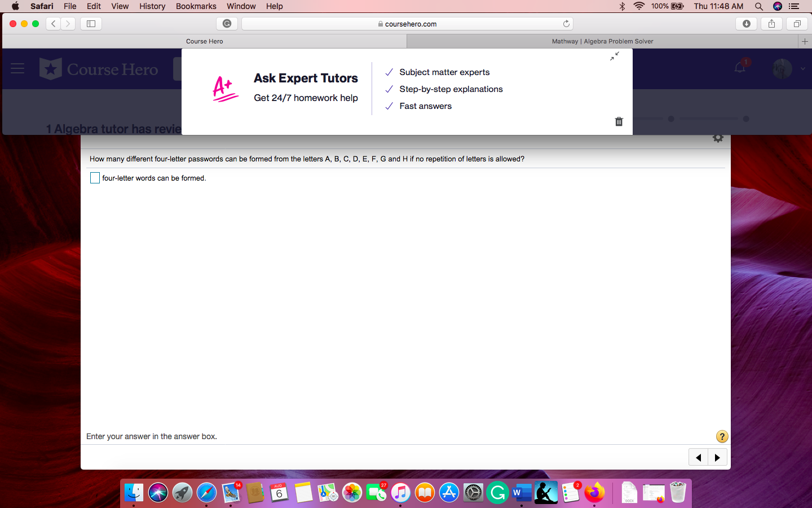Image resolution: width=812 pixels, height=508 pixels.
Task: Open Finder from the Dock
Action: (x=134, y=493)
